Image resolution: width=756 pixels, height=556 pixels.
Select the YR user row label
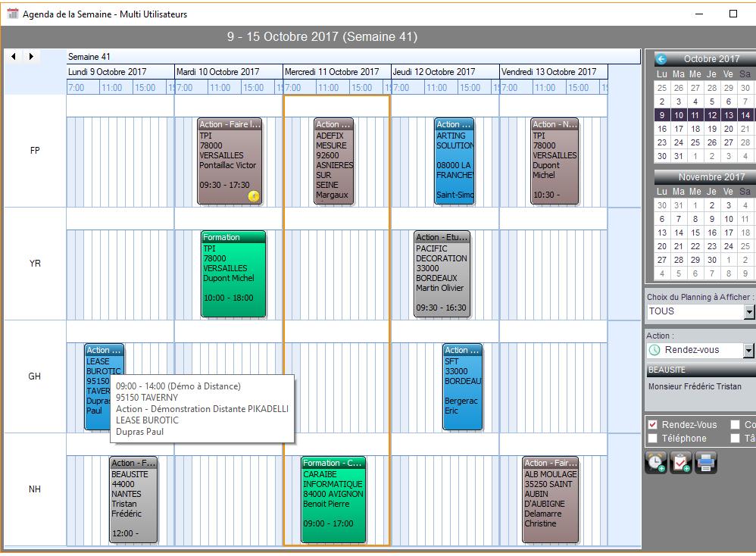[35, 264]
